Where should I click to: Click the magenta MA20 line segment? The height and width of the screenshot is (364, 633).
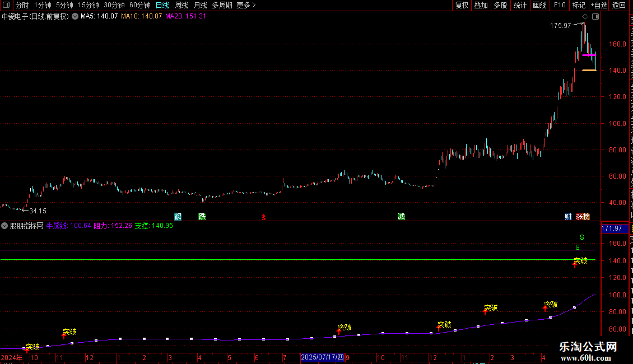589,55
